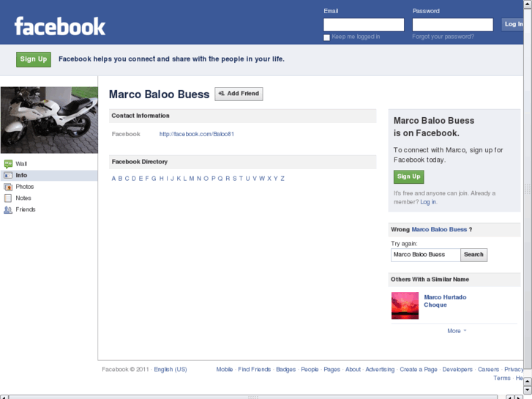This screenshot has width=532, height=399.
Task: Open the Advertising footer link
Action: (x=380, y=370)
